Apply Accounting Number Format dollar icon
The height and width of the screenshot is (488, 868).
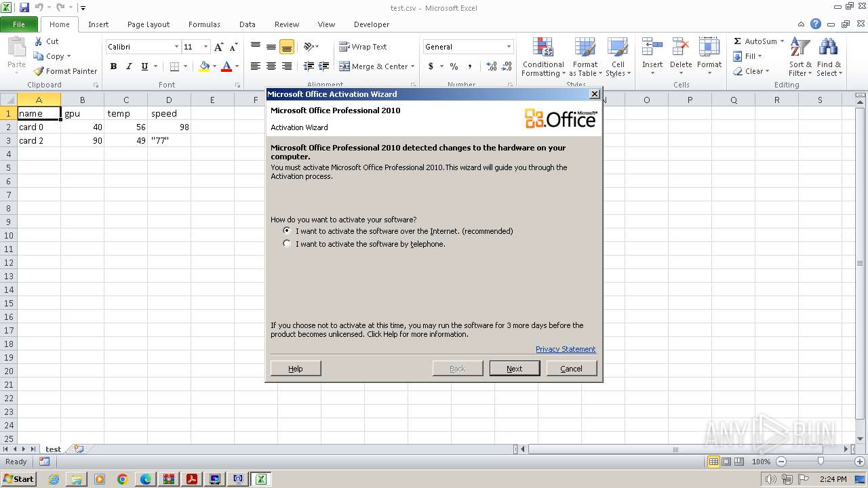tap(431, 66)
